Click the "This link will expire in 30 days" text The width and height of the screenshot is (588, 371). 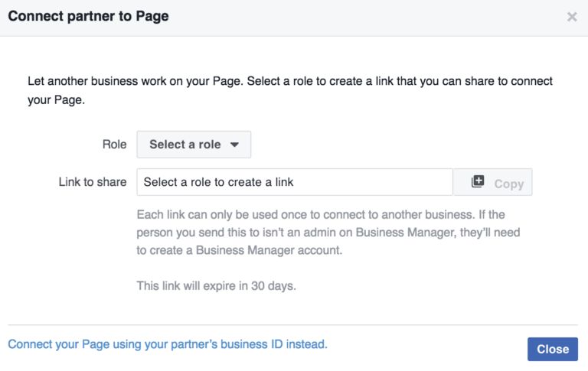pos(216,286)
